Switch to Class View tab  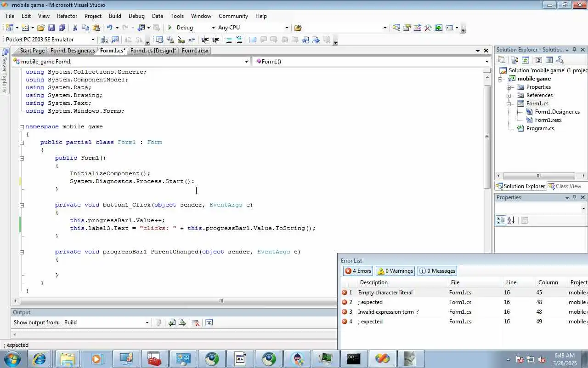[564, 186]
